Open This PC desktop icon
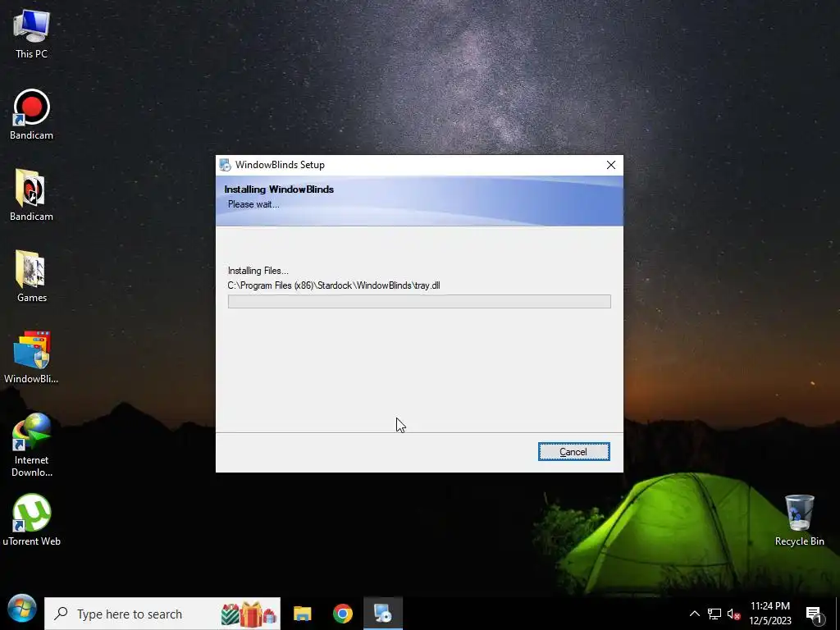The image size is (840, 630). [31, 34]
